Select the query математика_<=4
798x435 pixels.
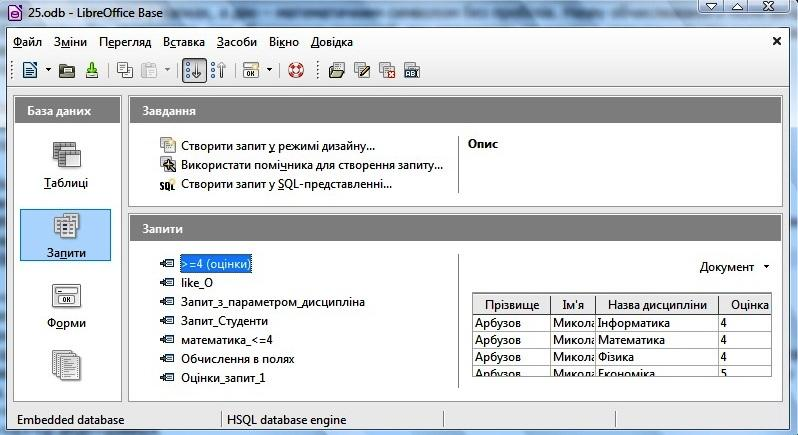227,340
